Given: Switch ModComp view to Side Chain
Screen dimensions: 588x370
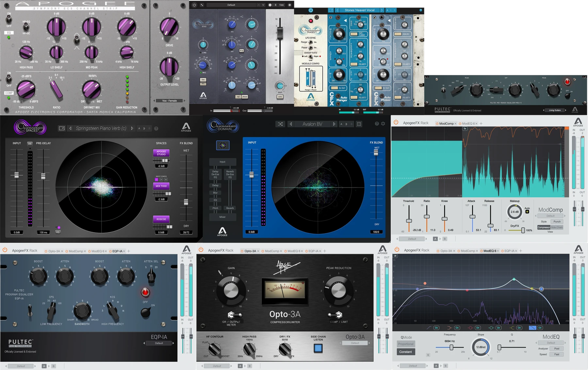Looking at the screenshot, I should [557, 227].
